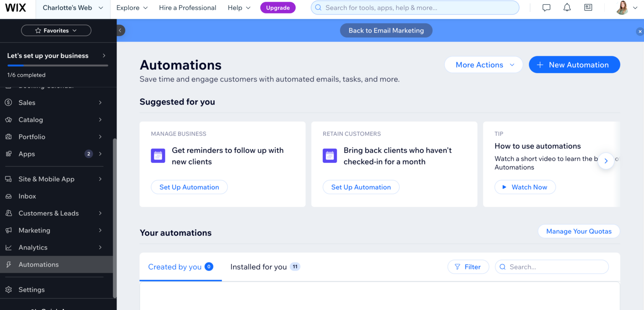Open the More Actions dropdown
The height and width of the screenshot is (310, 644).
pyautogui.click(x=483, y=65)
